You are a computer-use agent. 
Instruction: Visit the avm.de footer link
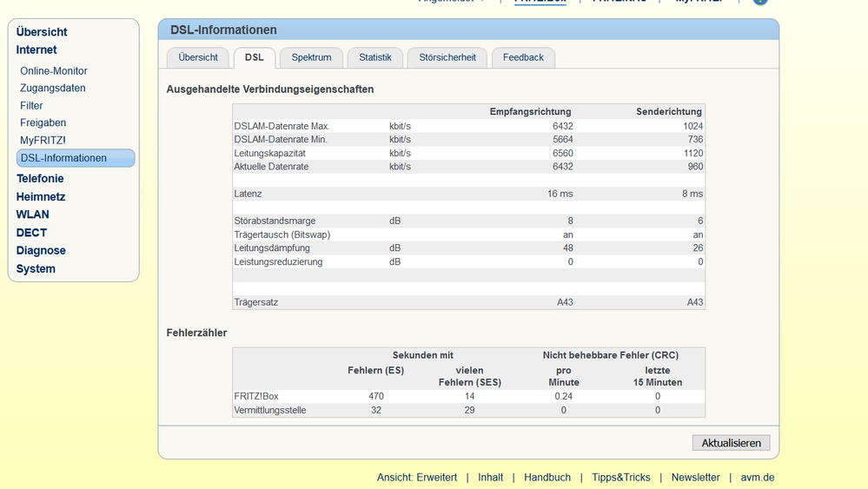pos(757,478)
